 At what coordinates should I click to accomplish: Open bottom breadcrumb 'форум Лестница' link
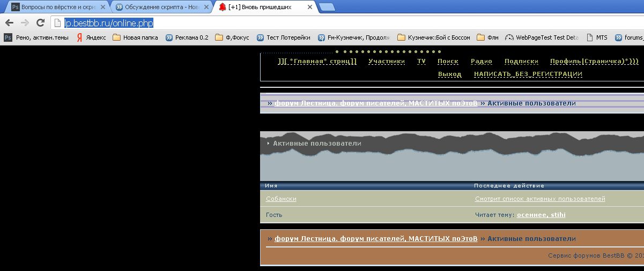(376, 239)
